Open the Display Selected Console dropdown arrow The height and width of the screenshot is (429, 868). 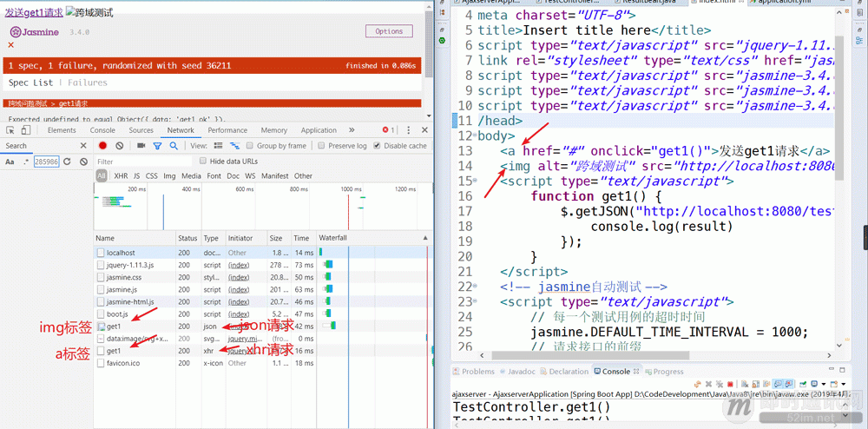823,384
